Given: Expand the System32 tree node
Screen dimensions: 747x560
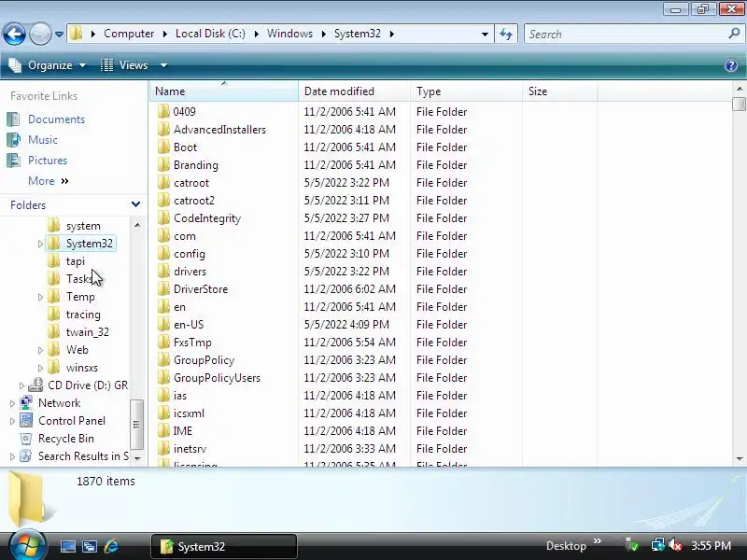Looking at the screenshot, I should click(40, 244).
